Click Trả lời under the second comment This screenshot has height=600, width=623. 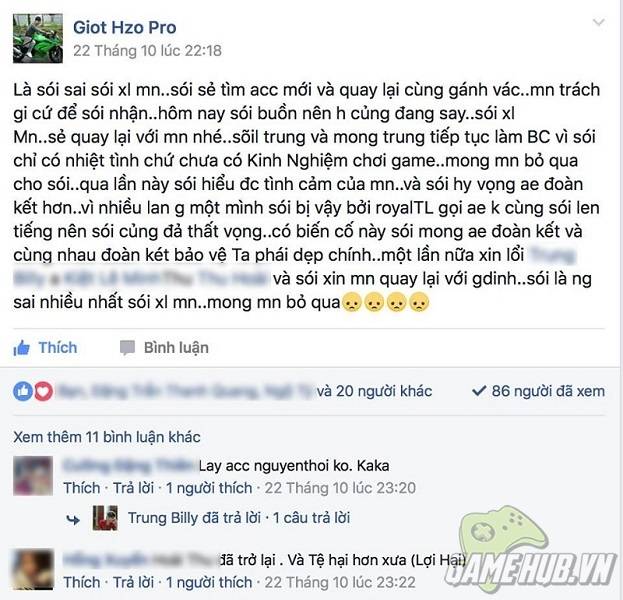134,582
